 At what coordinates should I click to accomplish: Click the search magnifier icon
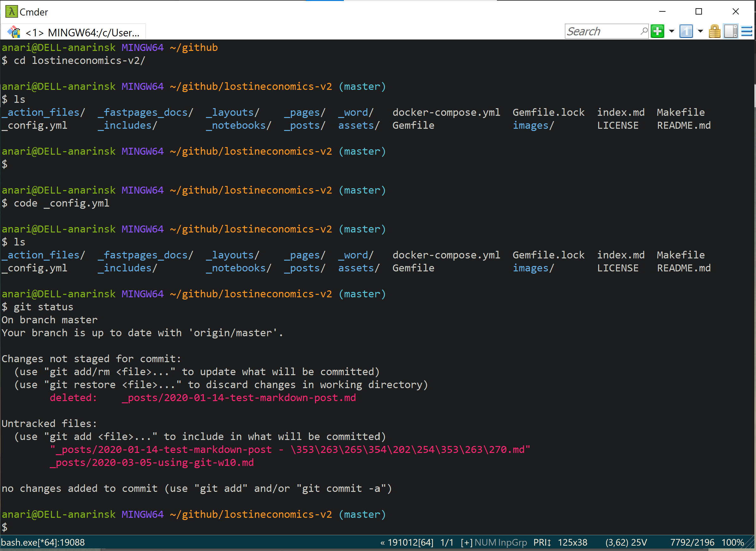[x=644, y=31]
